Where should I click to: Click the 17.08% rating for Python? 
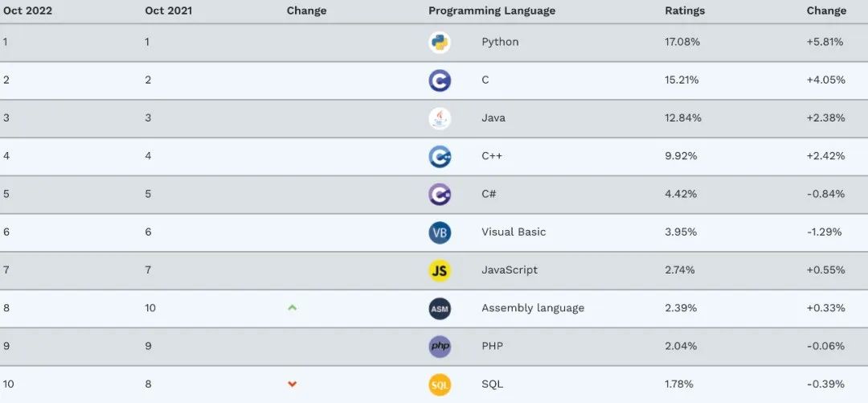pyautogui.click(x=682, y=42)
